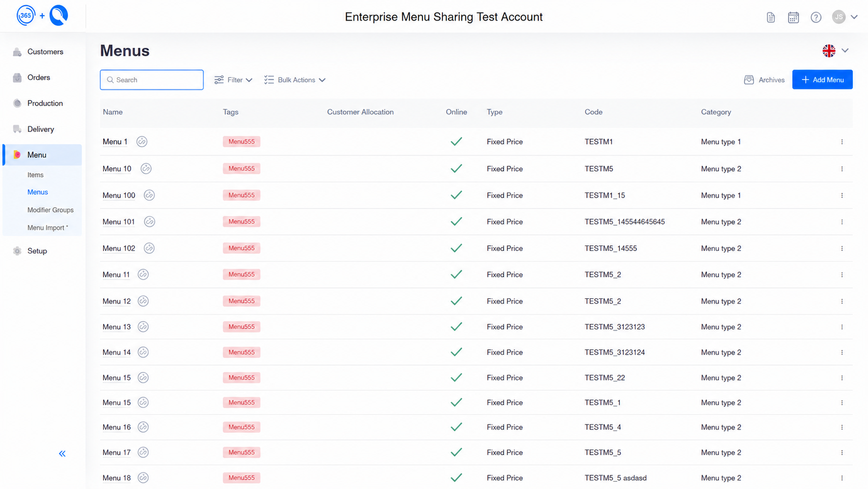Open Delivery in sidebar
The image size is (868, 489).
(43, 129)
